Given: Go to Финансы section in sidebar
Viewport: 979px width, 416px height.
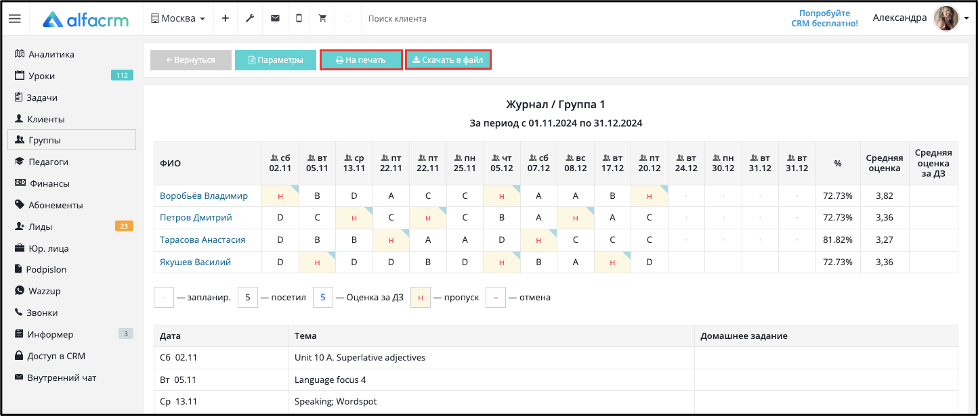Looking at the screenshot, I should click(42, 184).
